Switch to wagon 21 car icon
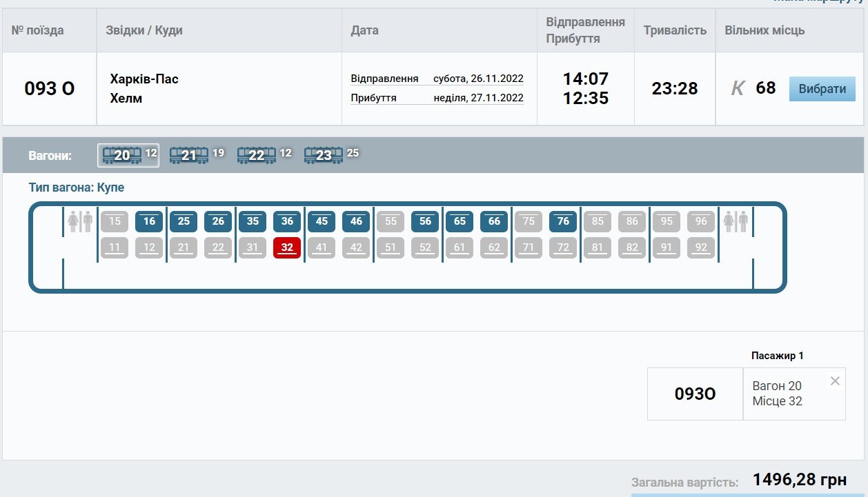 pos(189,155)
